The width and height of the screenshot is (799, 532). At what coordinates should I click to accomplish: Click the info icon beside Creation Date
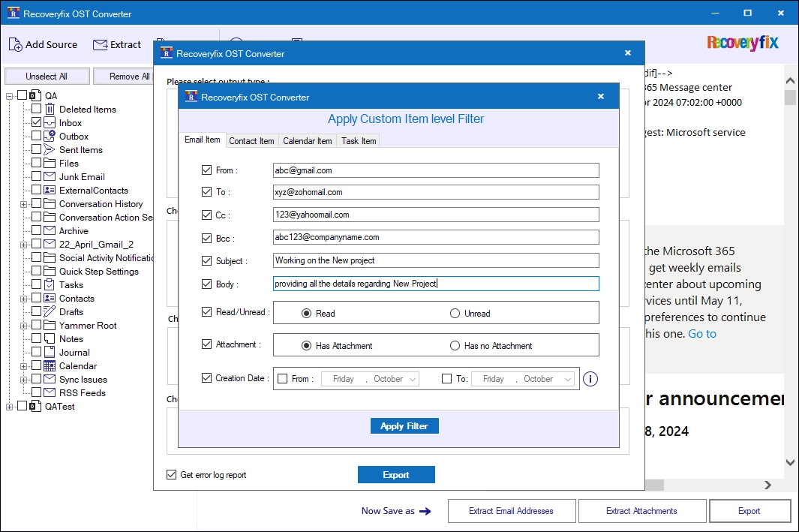tap(590, 379)
